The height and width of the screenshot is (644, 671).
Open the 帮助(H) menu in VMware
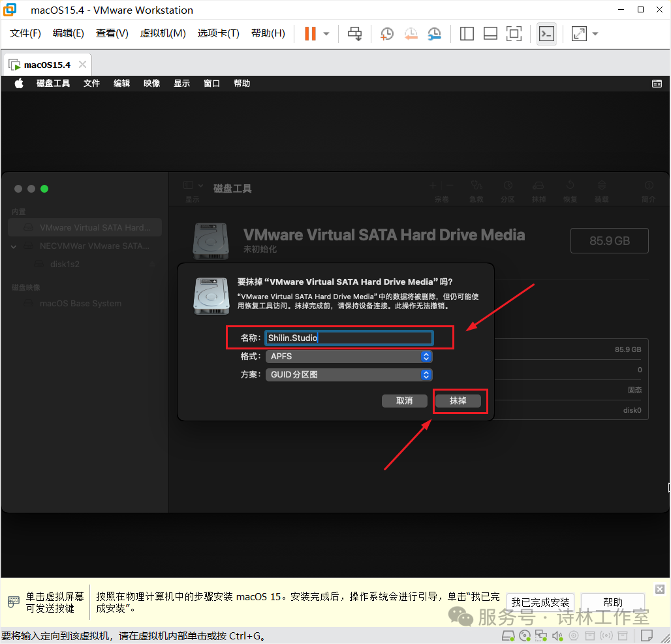click(268, 33)
